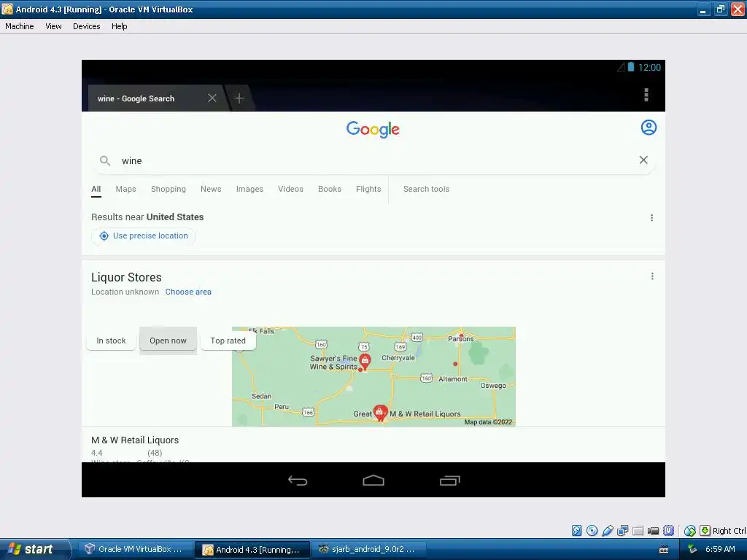Click 'Results near United States' text
The image size is (747, 560).
coord(147,217)
